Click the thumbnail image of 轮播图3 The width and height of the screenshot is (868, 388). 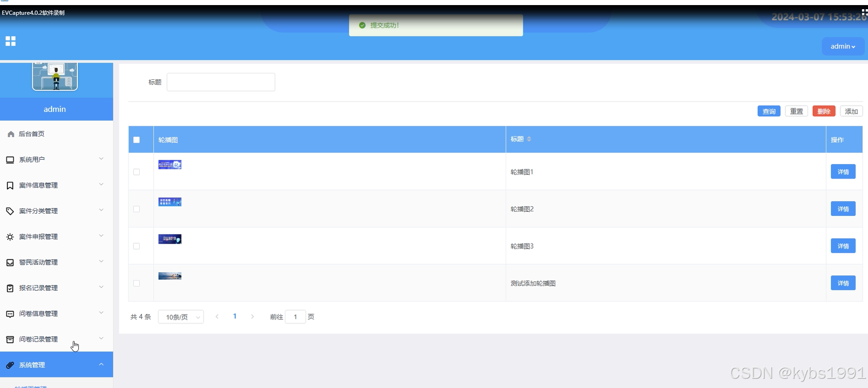point(170,239)
